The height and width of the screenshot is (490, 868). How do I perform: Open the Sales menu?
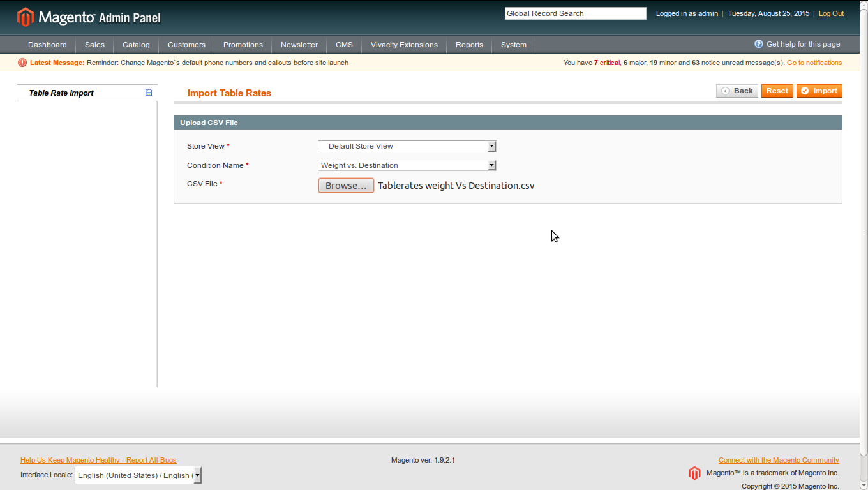click(x=94, y=45)
